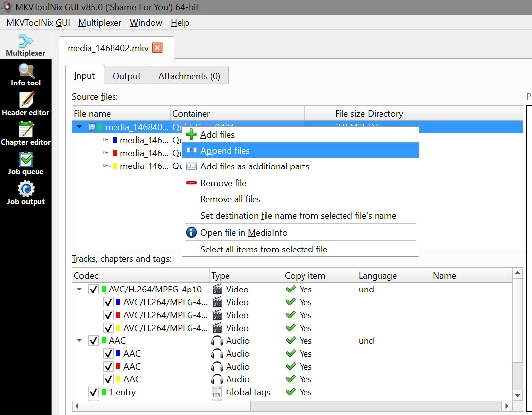
Task: Open the MKVToolNix GUI menu
Action: (x=38, y=23)
